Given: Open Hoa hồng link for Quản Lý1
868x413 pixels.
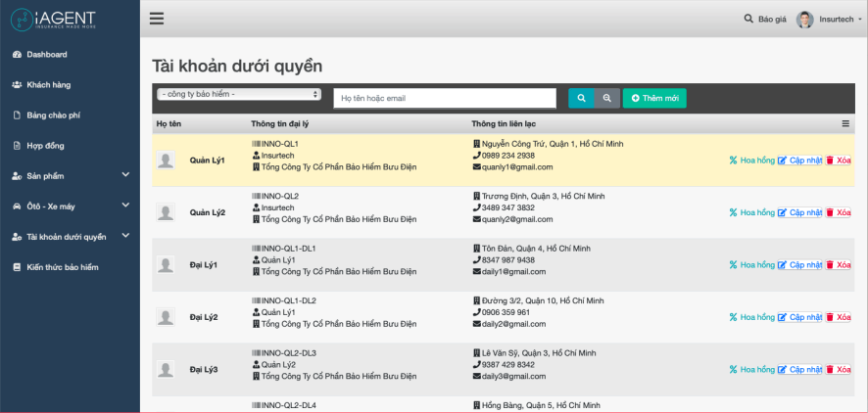Looking at the screenshot, I should pos(751,161).
